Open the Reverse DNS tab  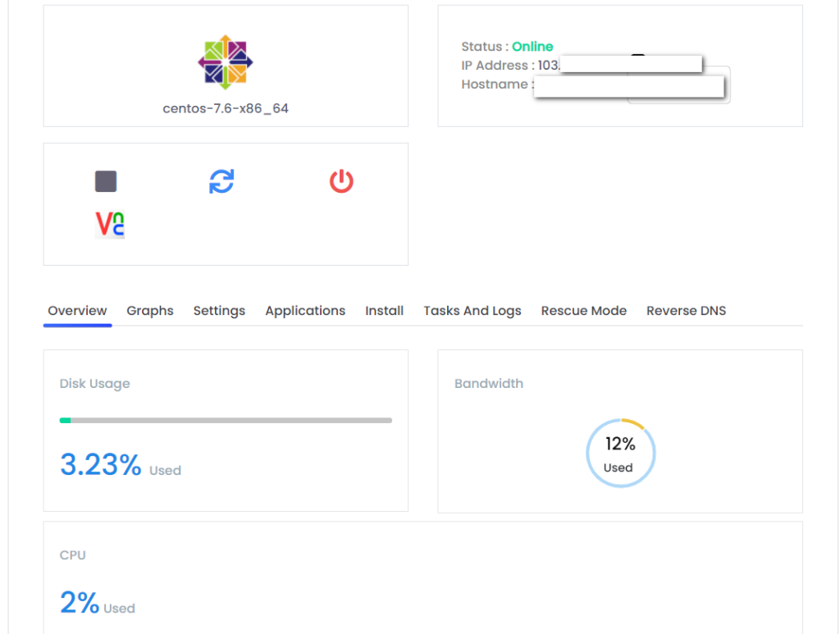click(686, 311)
